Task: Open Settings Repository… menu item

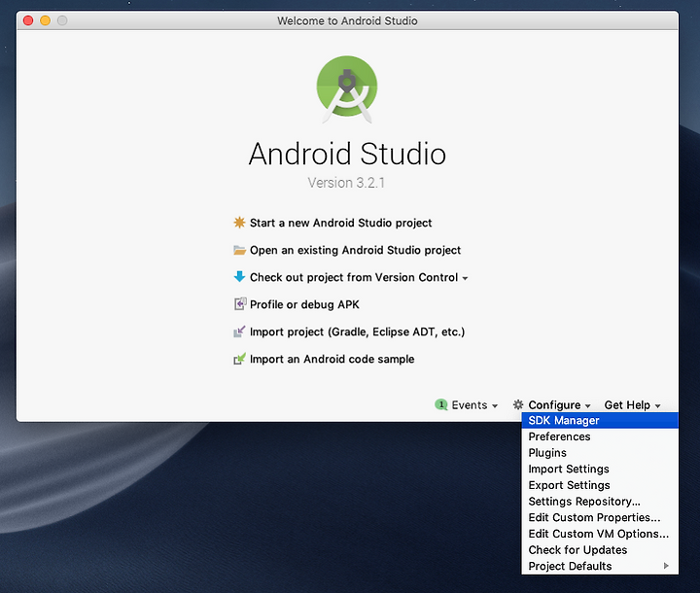Action: [x=600, y=501]
